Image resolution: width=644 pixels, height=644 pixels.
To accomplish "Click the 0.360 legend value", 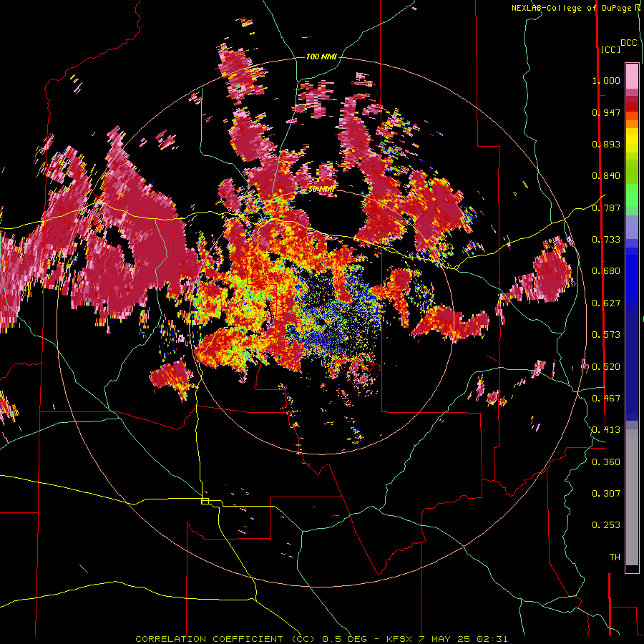I will (606, 462).
